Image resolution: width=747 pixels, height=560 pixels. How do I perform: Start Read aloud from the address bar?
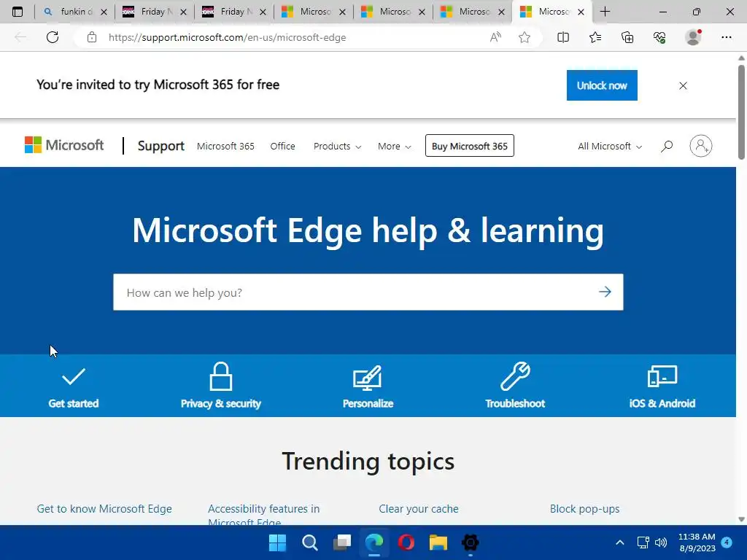click(x=495, y=37)
